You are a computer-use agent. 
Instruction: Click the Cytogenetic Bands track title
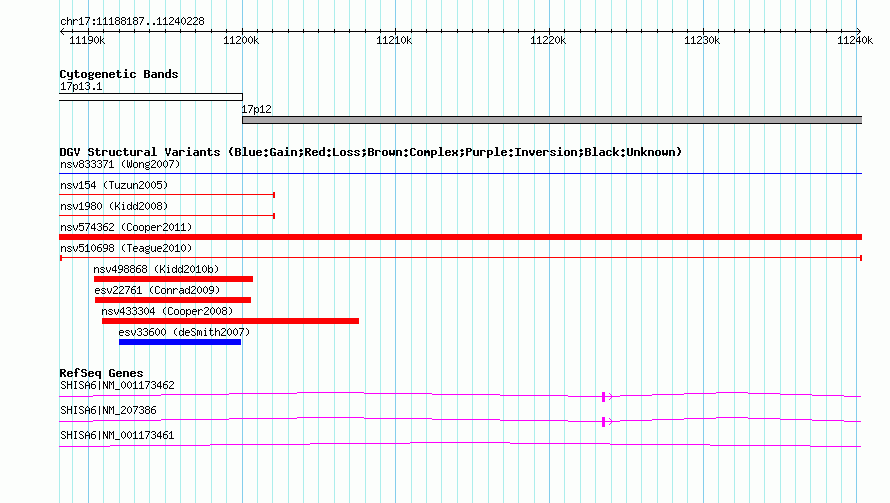(119, 74)
